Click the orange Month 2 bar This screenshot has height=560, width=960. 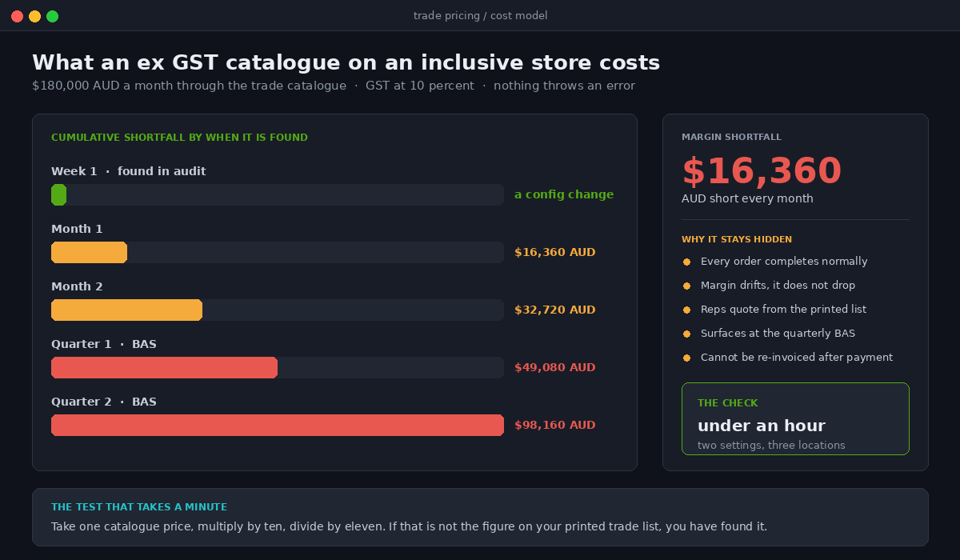(126, 310)
